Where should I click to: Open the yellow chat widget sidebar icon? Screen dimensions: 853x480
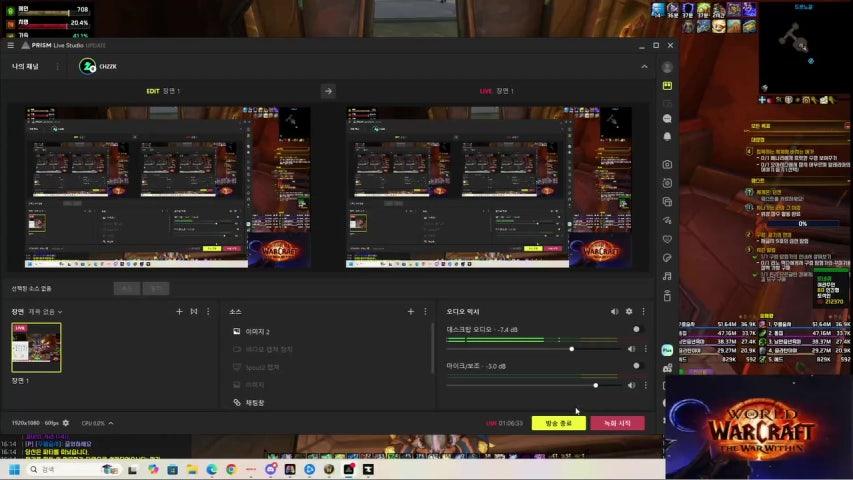(x=667, y=86)
